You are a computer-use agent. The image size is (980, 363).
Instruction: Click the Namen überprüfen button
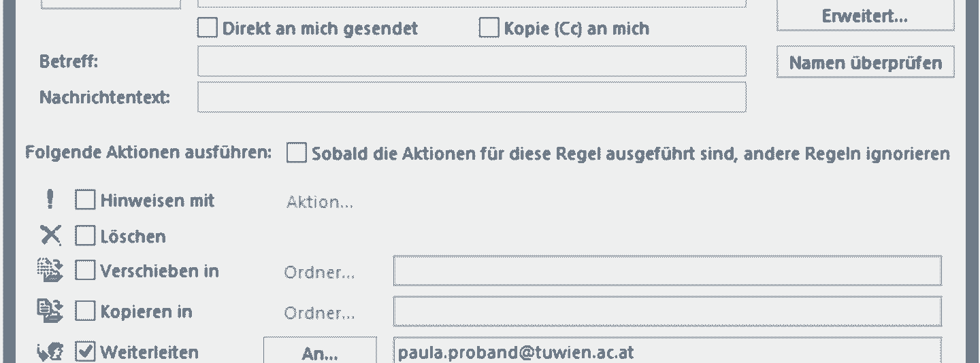865,63
